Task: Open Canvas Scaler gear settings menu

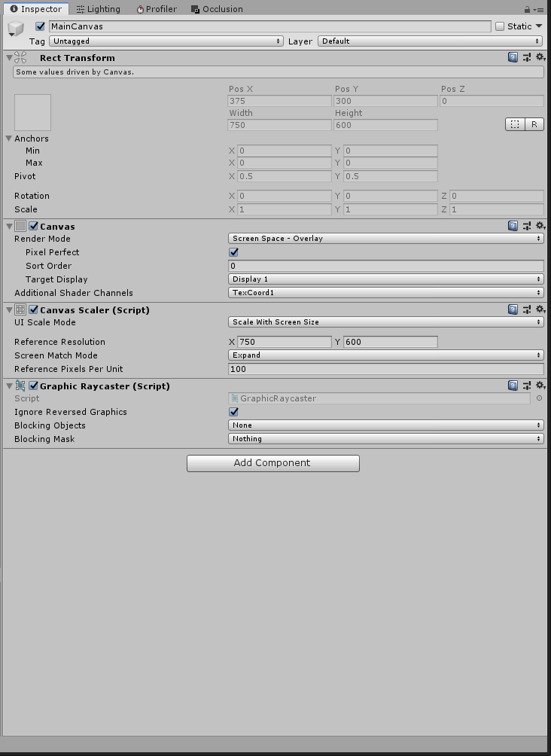Action: 540,309
